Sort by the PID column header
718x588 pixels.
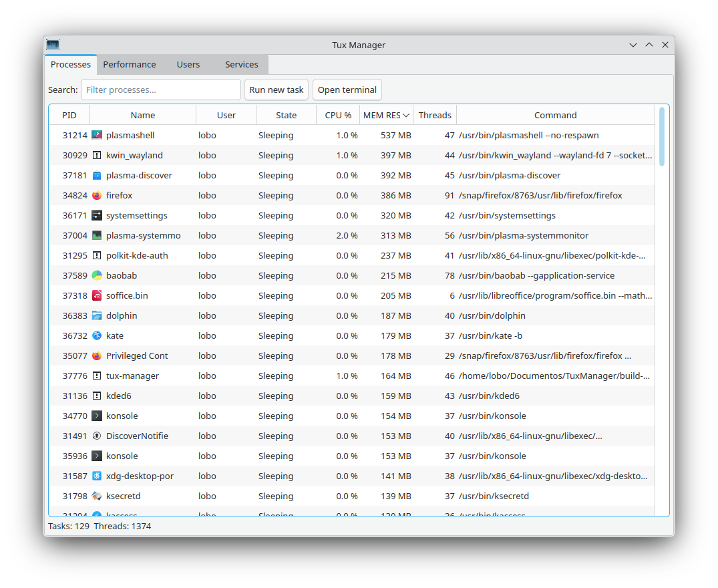[x=69, y=116]
